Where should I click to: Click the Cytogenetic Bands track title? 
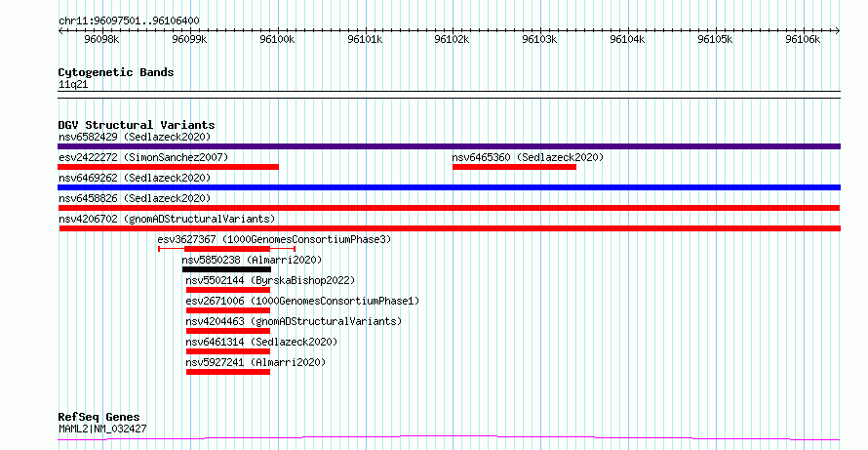tap(116, 72)
